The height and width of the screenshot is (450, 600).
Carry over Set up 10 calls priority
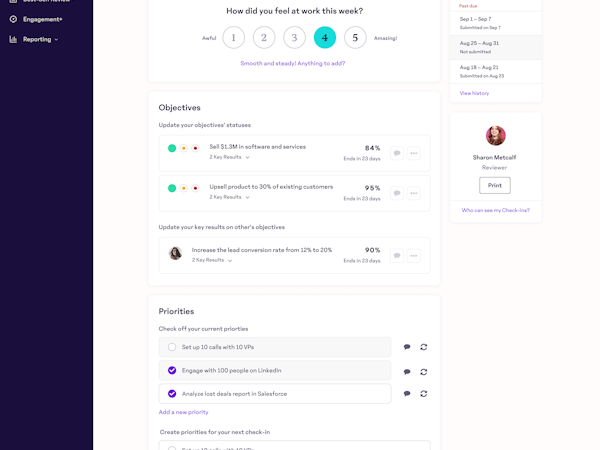pos(424,347)
